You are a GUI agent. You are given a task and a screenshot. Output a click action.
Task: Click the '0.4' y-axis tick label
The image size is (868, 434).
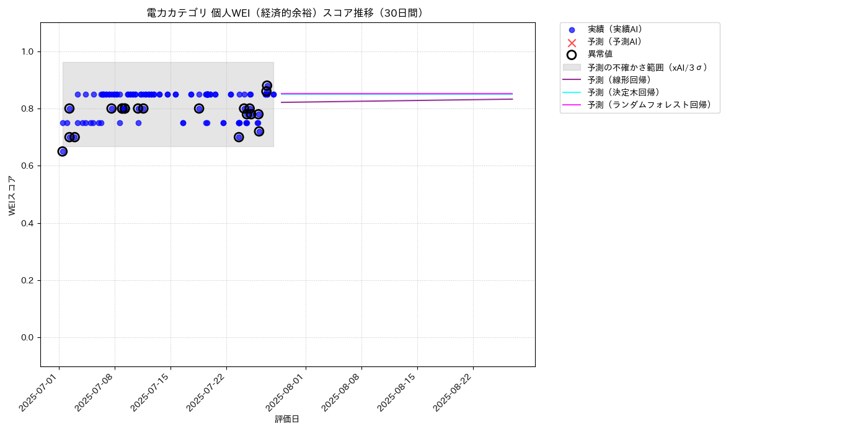(28, 223)
